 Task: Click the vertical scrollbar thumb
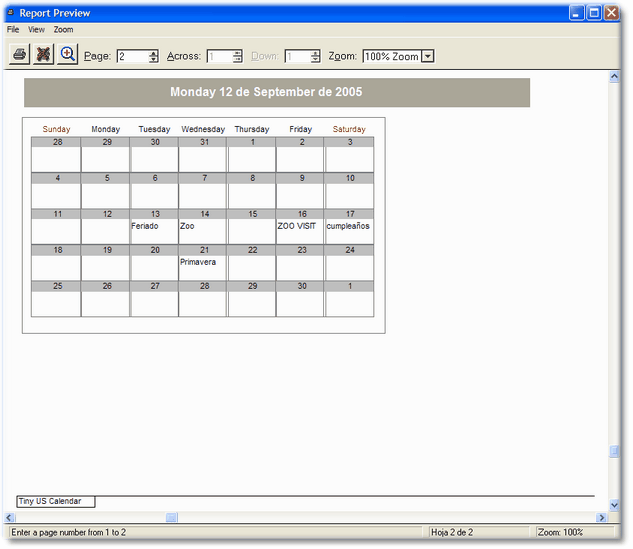point(614,451)
